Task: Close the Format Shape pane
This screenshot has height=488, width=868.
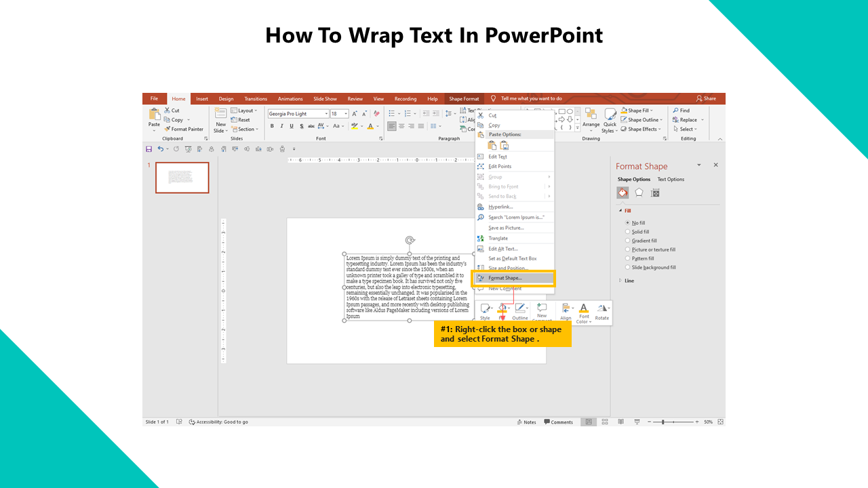Action: pos(715,165)
